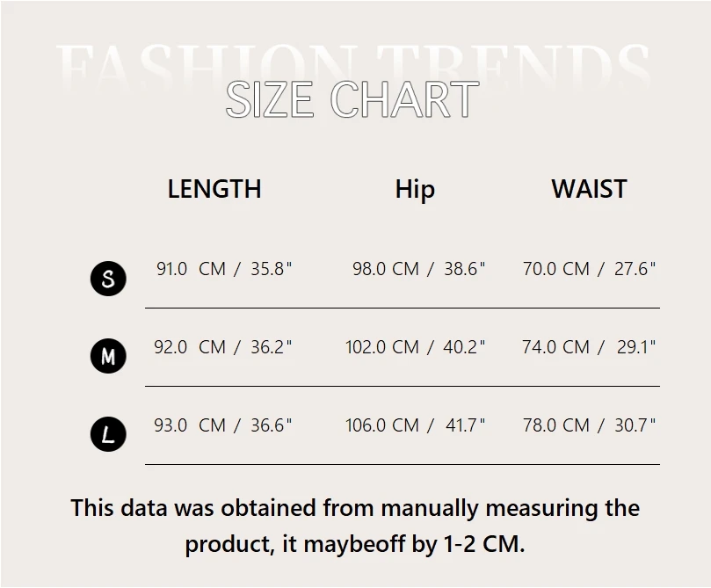The image size is (711, 588).
Task: Select the Hip column header
Action: pos(415,190)
